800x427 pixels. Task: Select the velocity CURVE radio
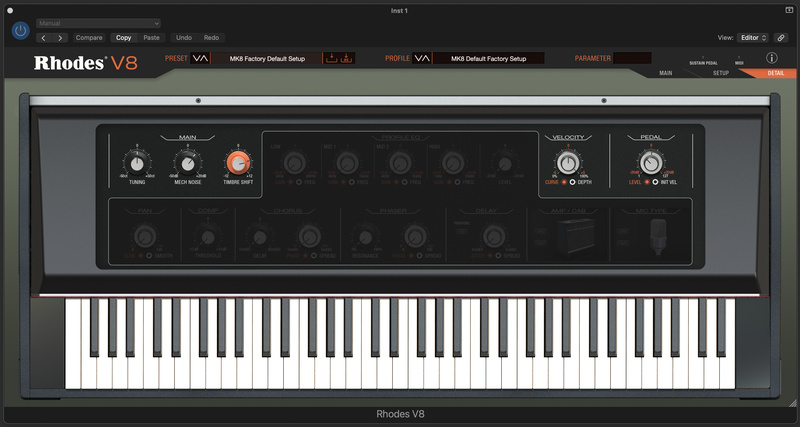click(x=564, y=182)
